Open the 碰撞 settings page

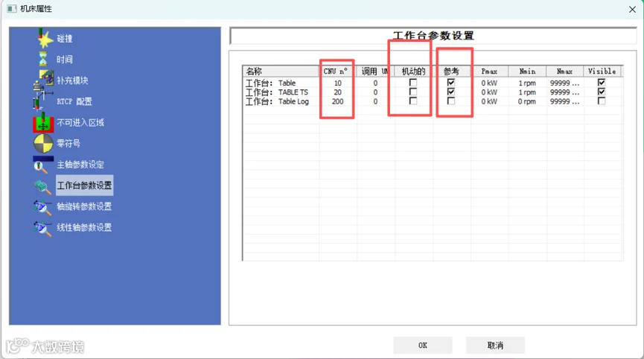[x=65, y=39]
